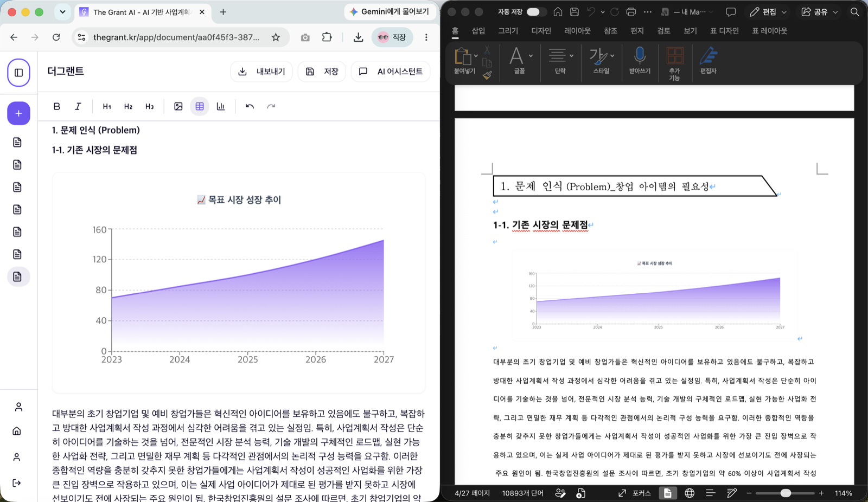Ask Gemini via the Gemini에게 물어보기 button
Viewport: 868px width, 502px height.
(x=390, y=11)
